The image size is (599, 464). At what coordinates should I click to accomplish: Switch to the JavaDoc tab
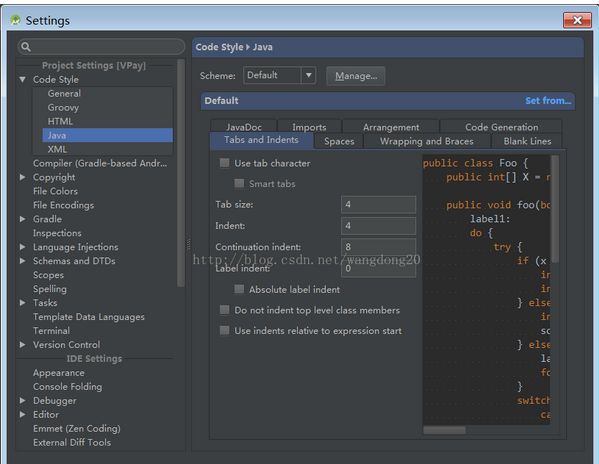pyautogui.click(x=244, y=127)
